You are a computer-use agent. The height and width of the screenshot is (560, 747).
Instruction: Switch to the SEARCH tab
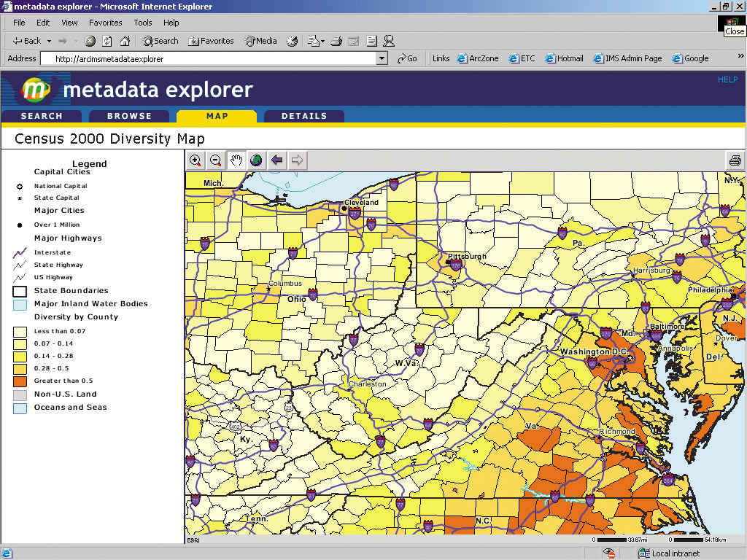point(42,116)
